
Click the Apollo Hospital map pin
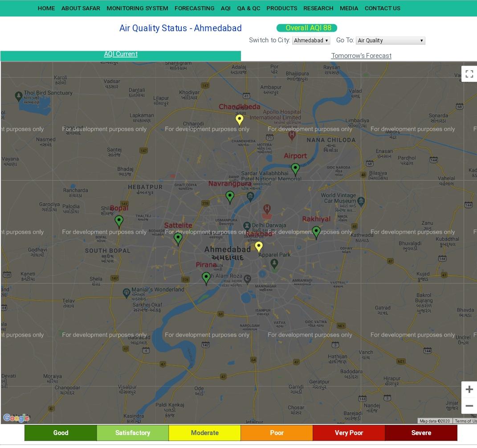[x=292, y=135]
